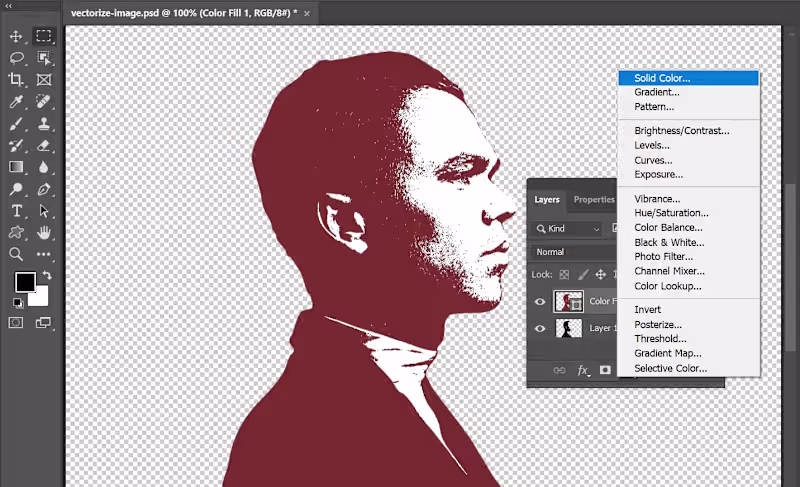Select the Eyedropper tool

click(x=16, y=101)
